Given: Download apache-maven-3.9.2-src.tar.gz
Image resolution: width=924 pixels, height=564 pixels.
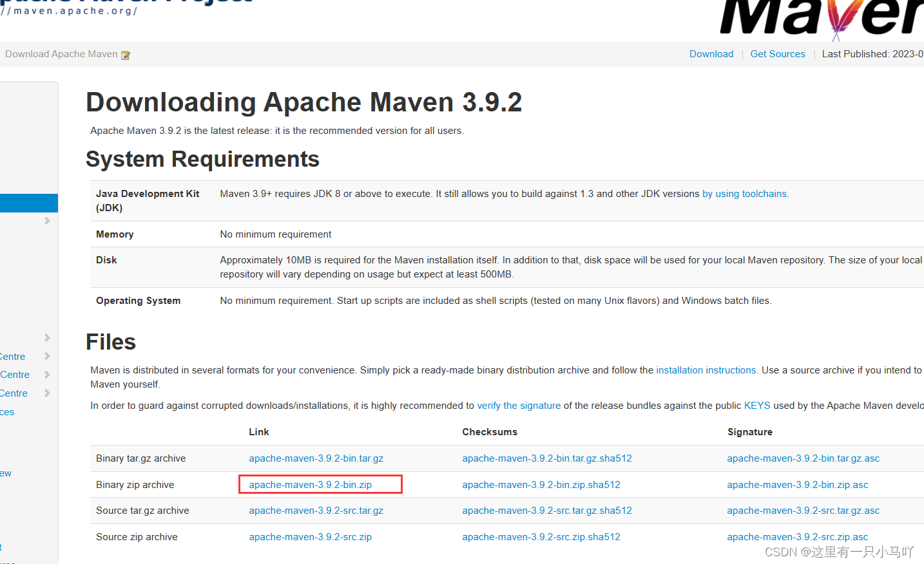Looking at the screenshot, I should [316, 511].
